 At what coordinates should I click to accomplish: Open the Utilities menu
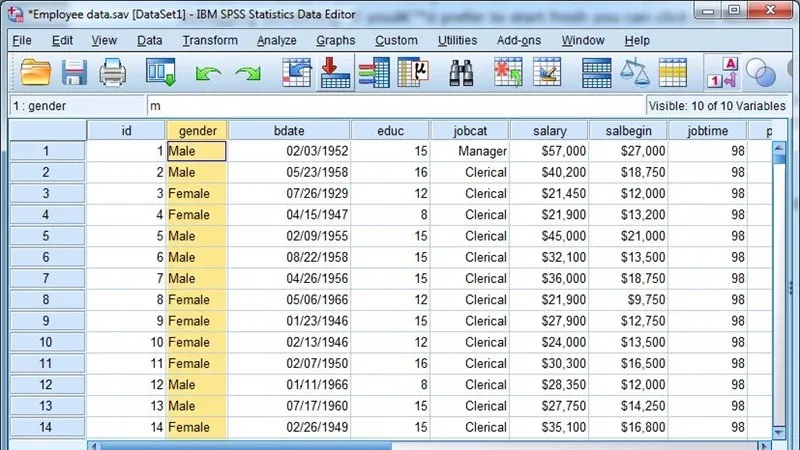[457, 40]
